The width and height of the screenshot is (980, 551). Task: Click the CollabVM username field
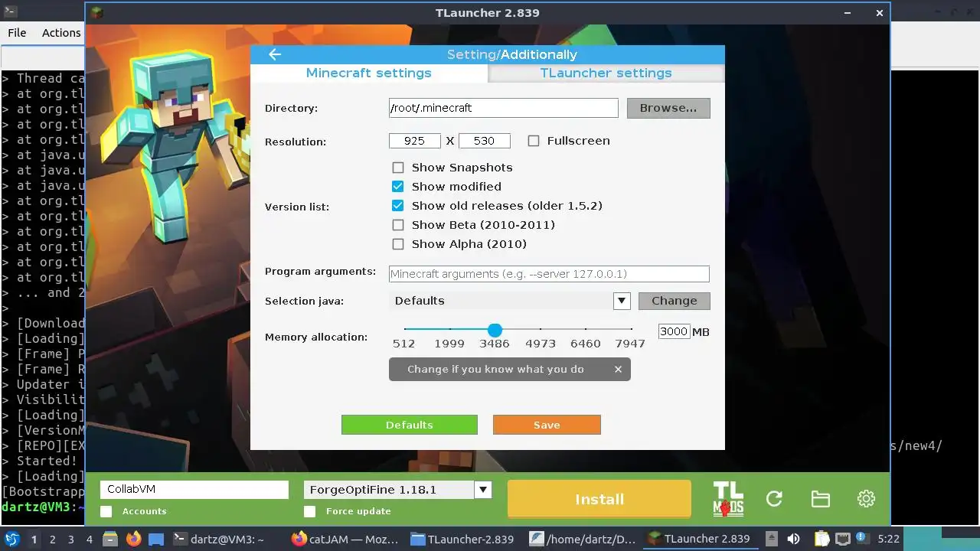coord(194,489)
